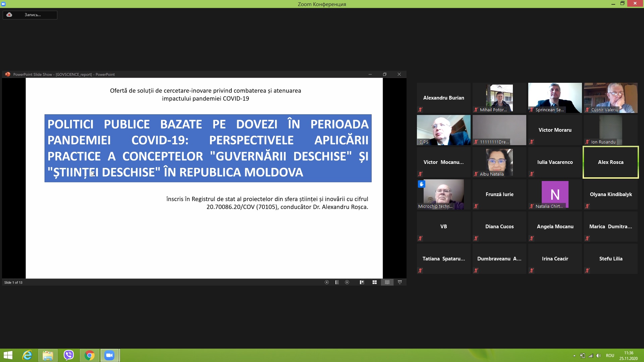Select Frunză Iurie participant tile

pyautogui.click(x=499, y=194)
